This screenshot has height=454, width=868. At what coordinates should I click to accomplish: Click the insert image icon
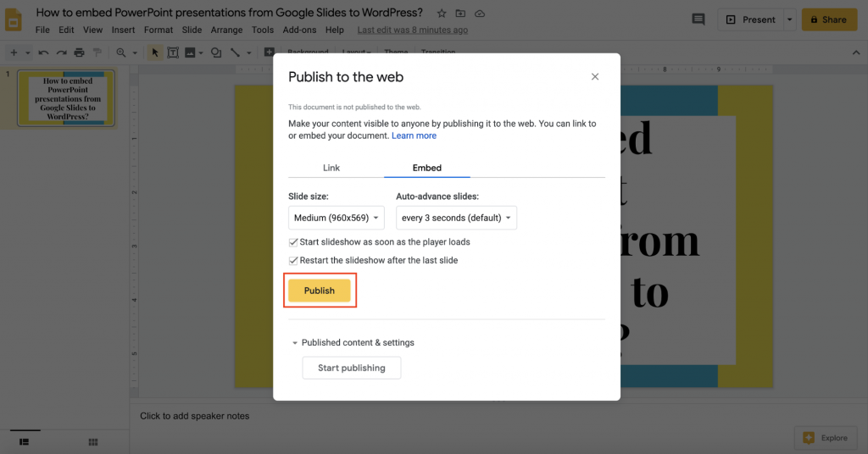coord(190,53)
